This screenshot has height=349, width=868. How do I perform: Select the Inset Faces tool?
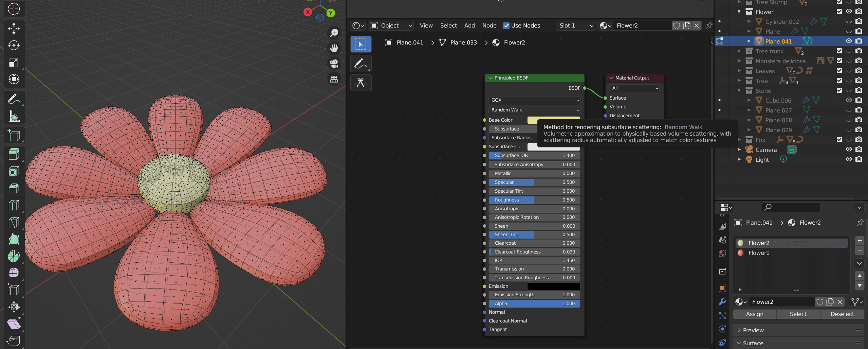coord(14,171)
